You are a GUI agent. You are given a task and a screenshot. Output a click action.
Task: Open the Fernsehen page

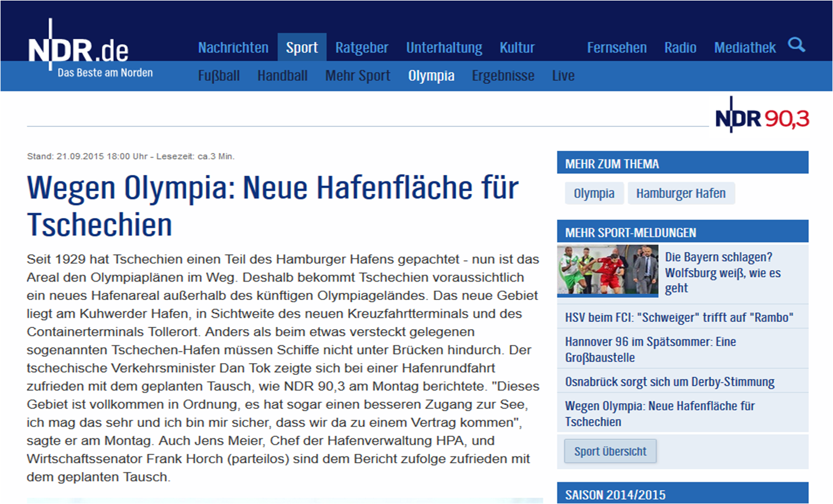pyautogui.click(x=617, y=47)
